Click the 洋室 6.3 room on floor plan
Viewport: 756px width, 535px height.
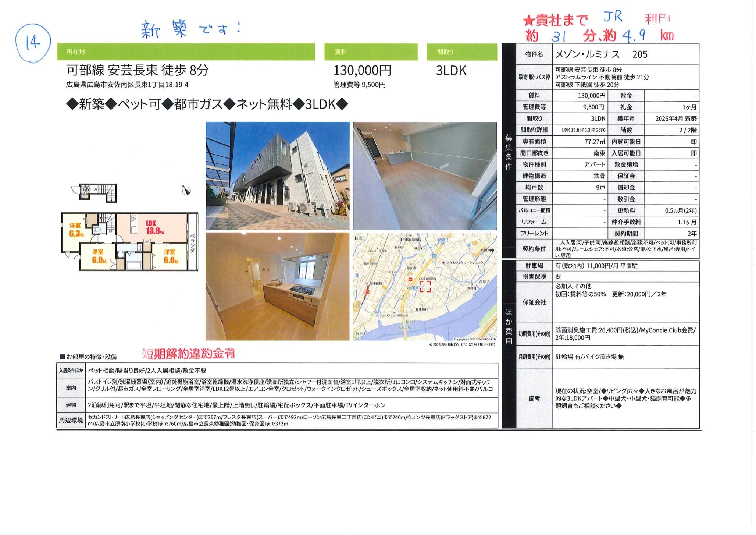76,230
